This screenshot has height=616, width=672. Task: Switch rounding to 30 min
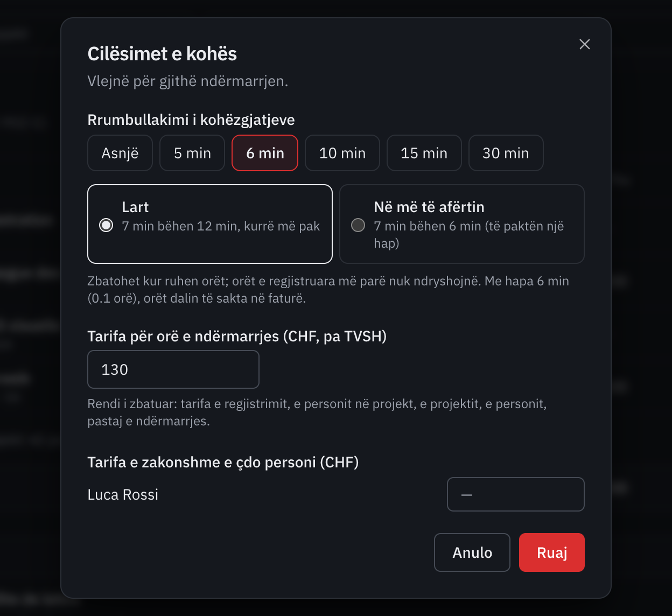[506, 153]
